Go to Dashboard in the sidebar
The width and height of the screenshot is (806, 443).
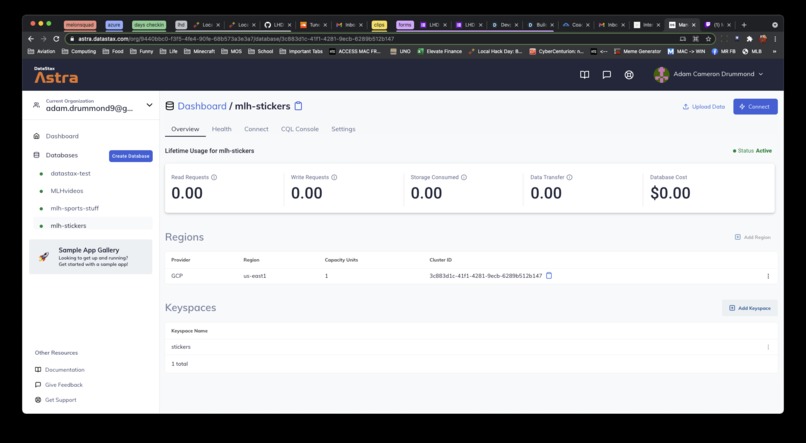click(x=62, y=136)
